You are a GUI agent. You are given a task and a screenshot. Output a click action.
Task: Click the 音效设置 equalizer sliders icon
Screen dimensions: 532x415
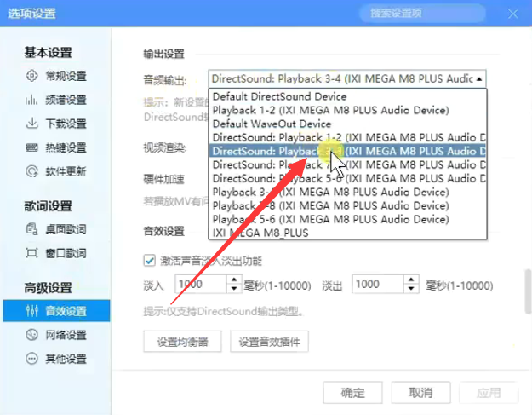click(31, 311)
